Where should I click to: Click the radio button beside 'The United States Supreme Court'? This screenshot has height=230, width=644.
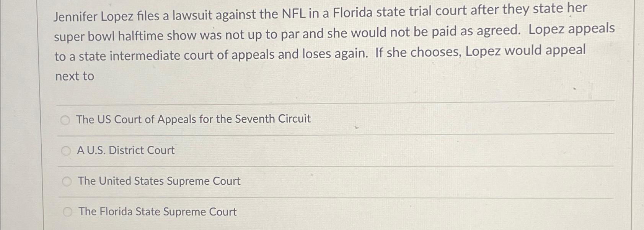[67, 181]
